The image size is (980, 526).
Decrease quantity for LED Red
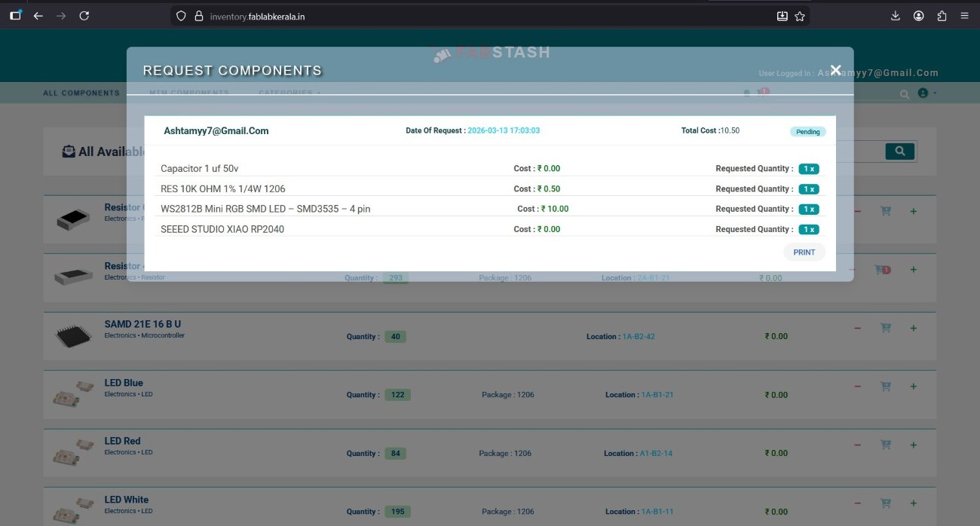click(857, 445)
